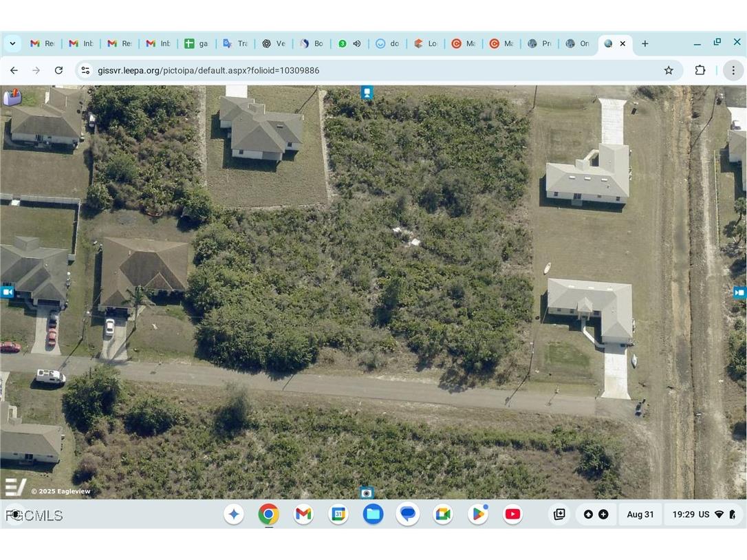Reload the gissvr.leepa.org page
This screenshot has width=747, height=560.
[x=58, y=70]
